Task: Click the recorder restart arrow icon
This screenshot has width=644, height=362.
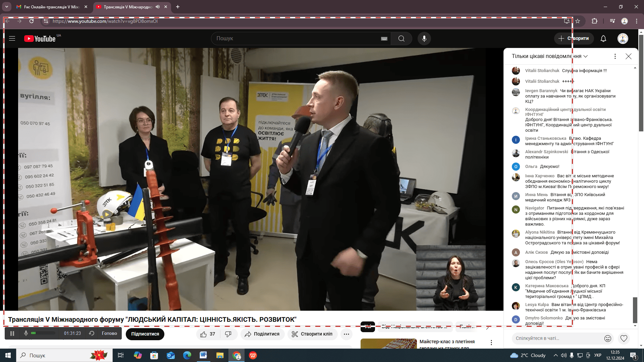Action: [x=92, y=334]
